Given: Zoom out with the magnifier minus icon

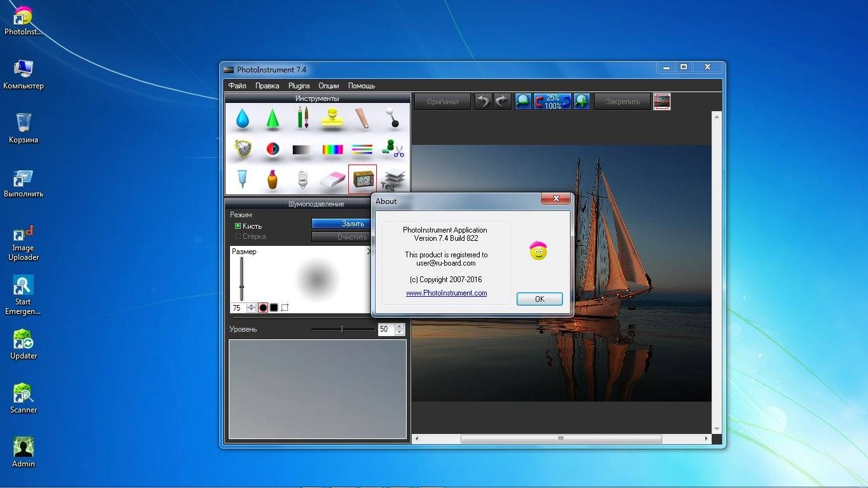Looking at the screenshot, I should (523, 101).
